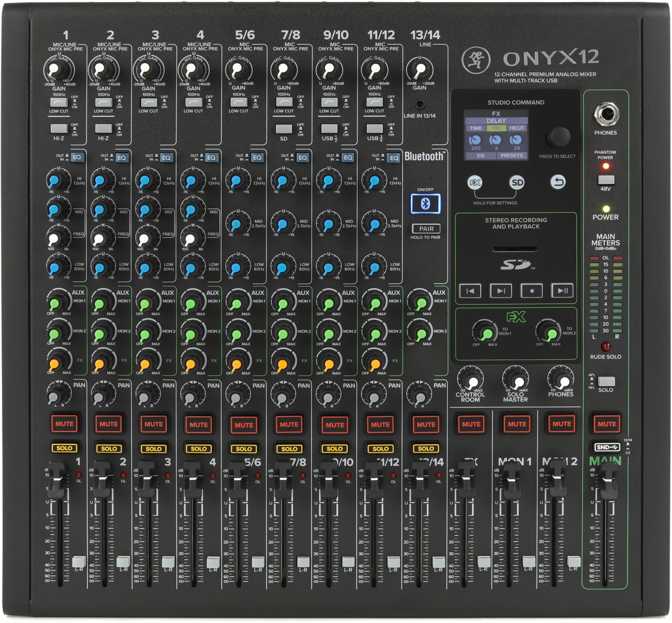Engage the channel 11/12 EQ in/out button

[393, 158]
